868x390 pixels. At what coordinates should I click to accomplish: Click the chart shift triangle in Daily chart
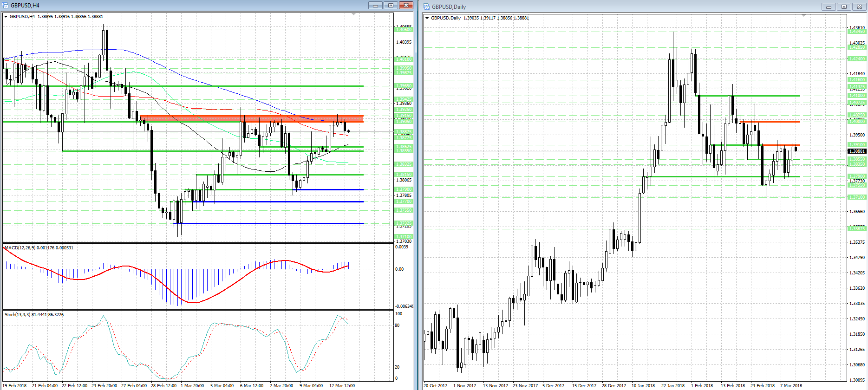(x=803, y=16)
